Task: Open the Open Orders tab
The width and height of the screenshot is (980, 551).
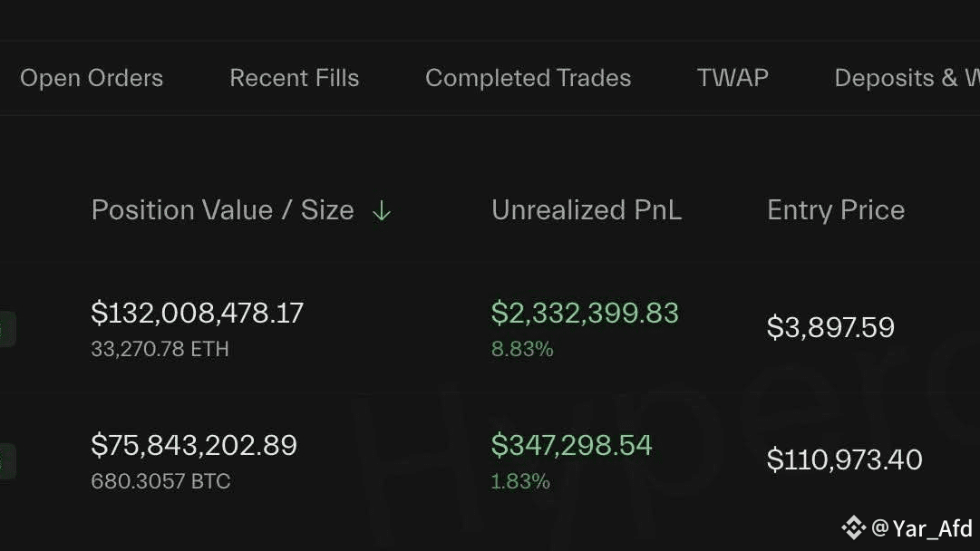Action: pos(92,79)
